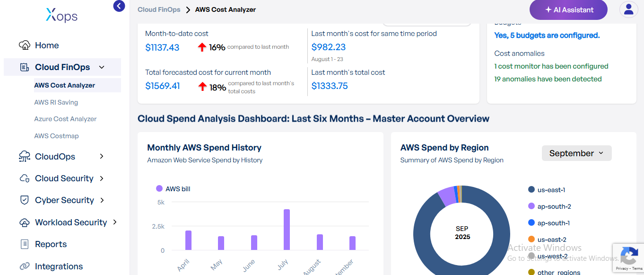Open the user profile avatar
Viewport: 644px width, 275px height.
tap(628, 9)
